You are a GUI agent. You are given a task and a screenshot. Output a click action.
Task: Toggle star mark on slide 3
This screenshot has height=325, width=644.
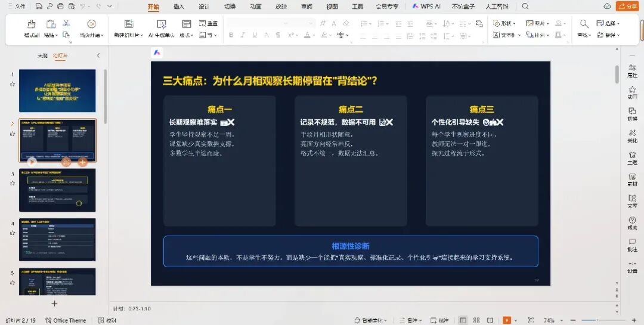[x=13, y=183]
